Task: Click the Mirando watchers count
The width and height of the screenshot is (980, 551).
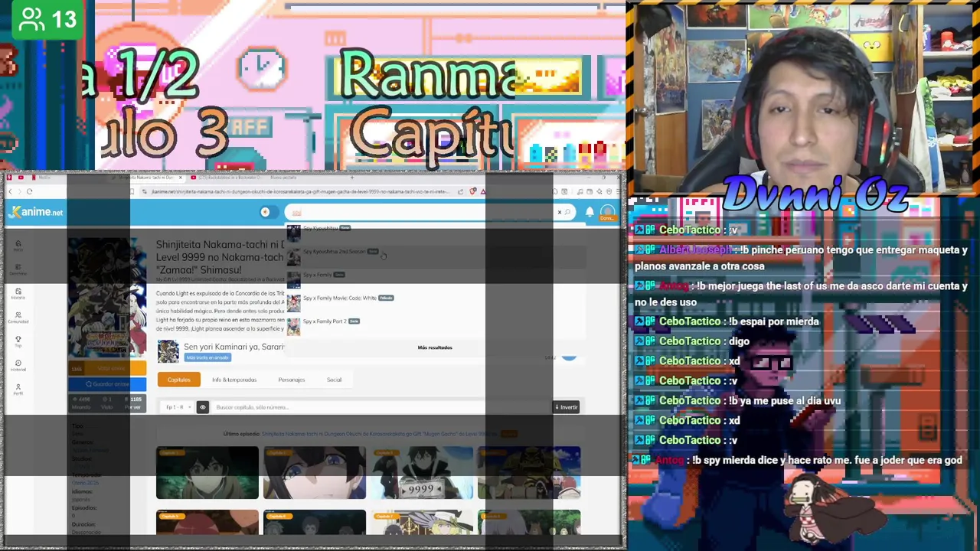Action: 80,403
